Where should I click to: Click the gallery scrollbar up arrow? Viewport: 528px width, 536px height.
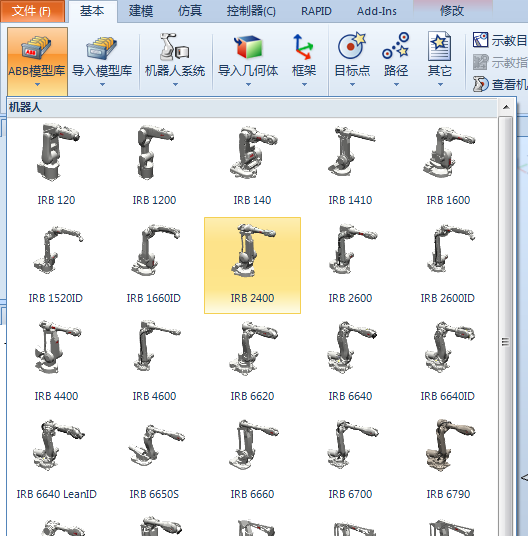[506, 107]
